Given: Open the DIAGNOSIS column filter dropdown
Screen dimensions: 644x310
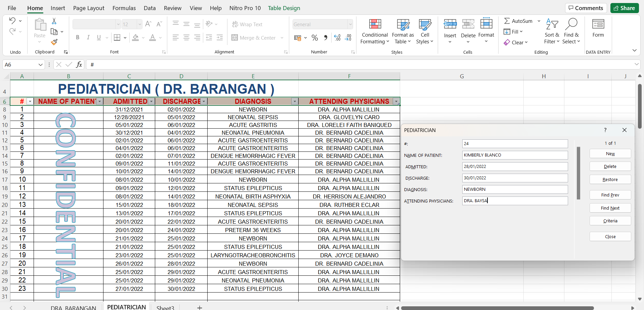Looking at the screenshot, I should point(295,101).
